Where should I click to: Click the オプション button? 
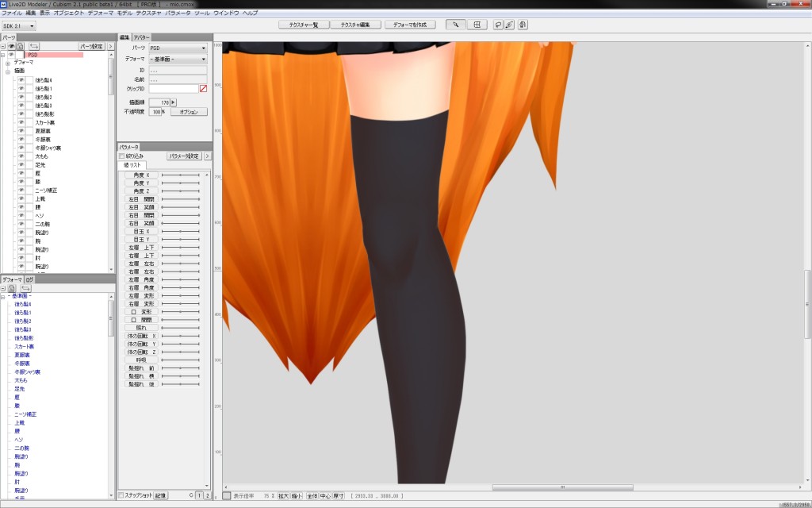189,111
